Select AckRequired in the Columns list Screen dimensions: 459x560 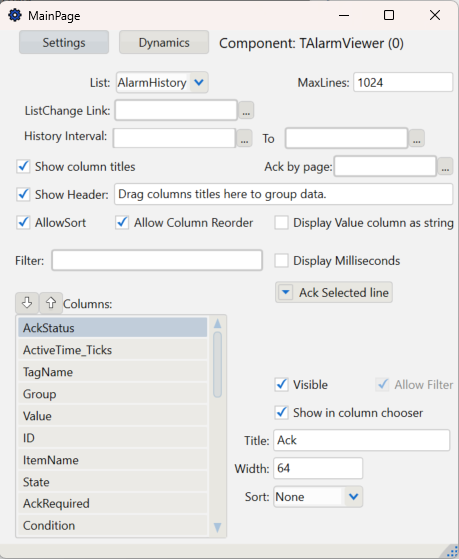113,504
